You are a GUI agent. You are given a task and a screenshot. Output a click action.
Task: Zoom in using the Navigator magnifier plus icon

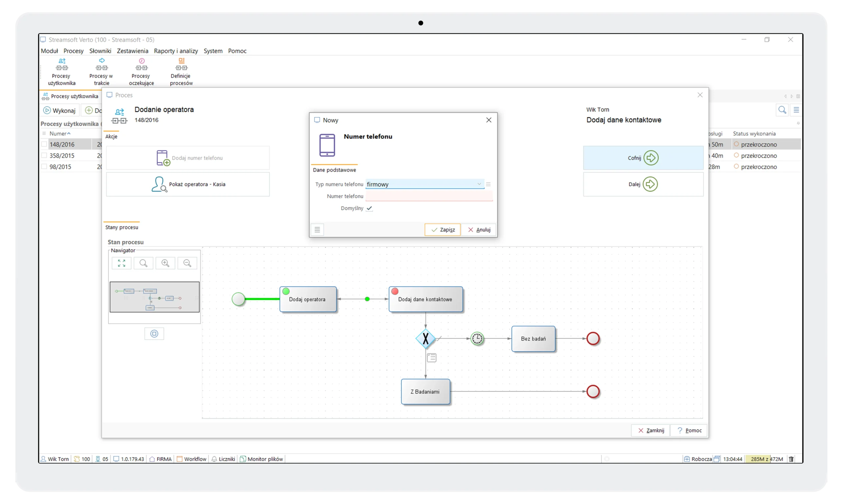click(166, 263)
